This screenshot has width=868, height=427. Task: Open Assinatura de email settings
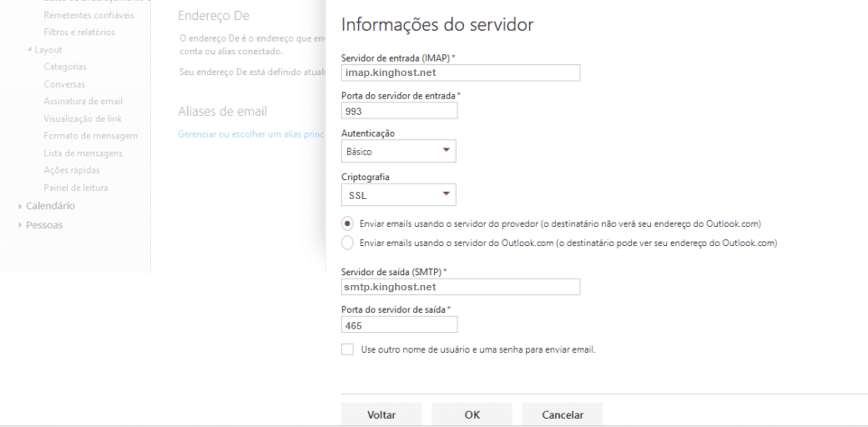click(83, 100)
